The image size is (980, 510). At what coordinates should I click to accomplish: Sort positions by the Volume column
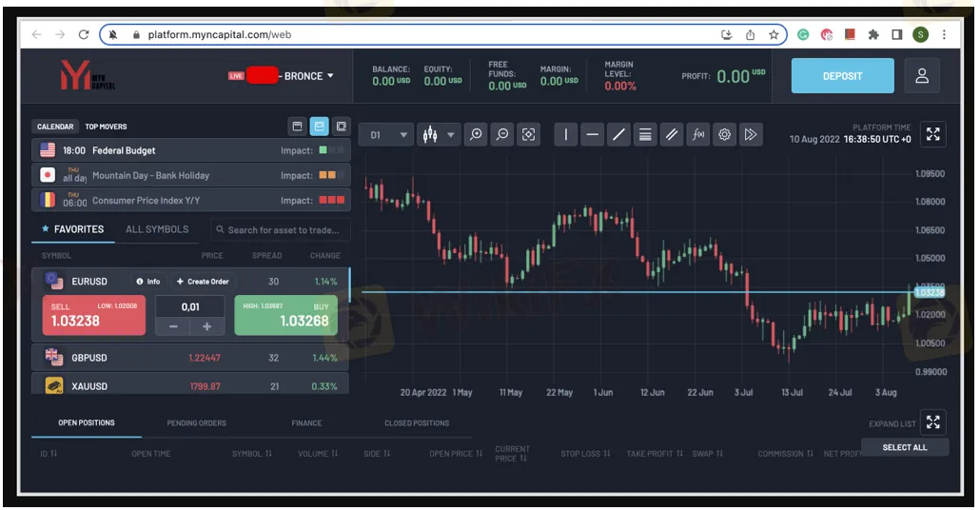click(318, 454)
